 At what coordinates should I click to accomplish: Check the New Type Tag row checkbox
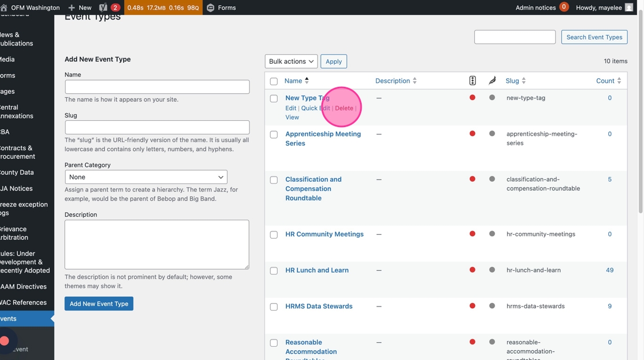(274, 99)
